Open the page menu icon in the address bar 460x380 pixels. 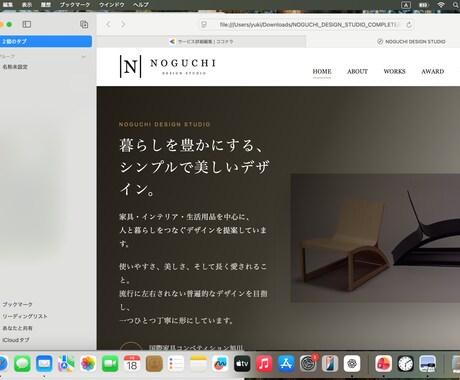point(204,25)
